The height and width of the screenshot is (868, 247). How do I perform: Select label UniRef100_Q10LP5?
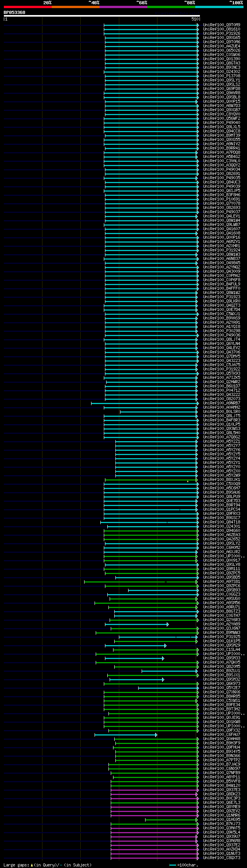pos(222,425)
